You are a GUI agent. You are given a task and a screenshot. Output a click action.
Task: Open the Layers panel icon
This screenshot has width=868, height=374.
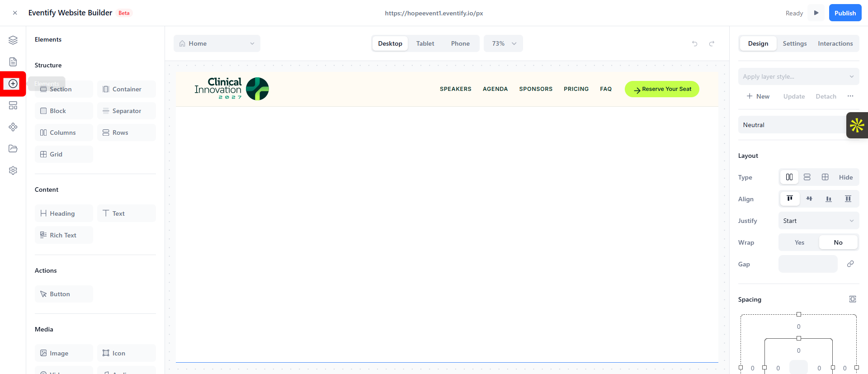click(x=13, y=40)
